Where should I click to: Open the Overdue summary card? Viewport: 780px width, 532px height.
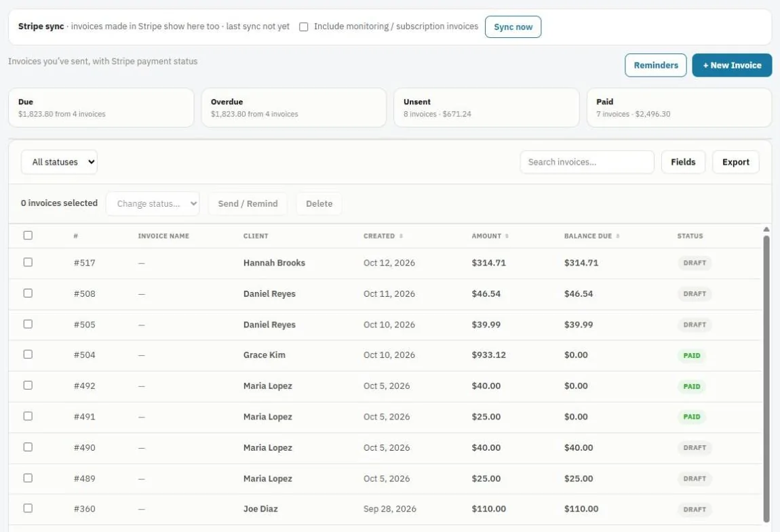click(x=294, y=107)
